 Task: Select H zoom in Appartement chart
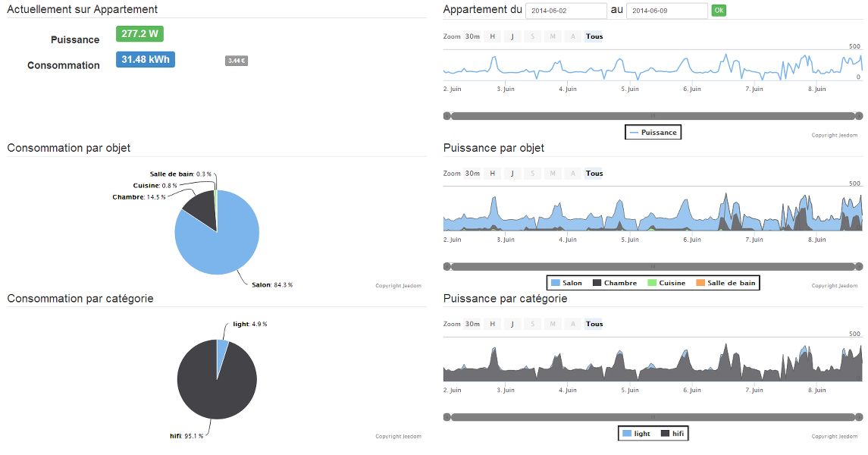pyautogui.click(x=492, y=36)
